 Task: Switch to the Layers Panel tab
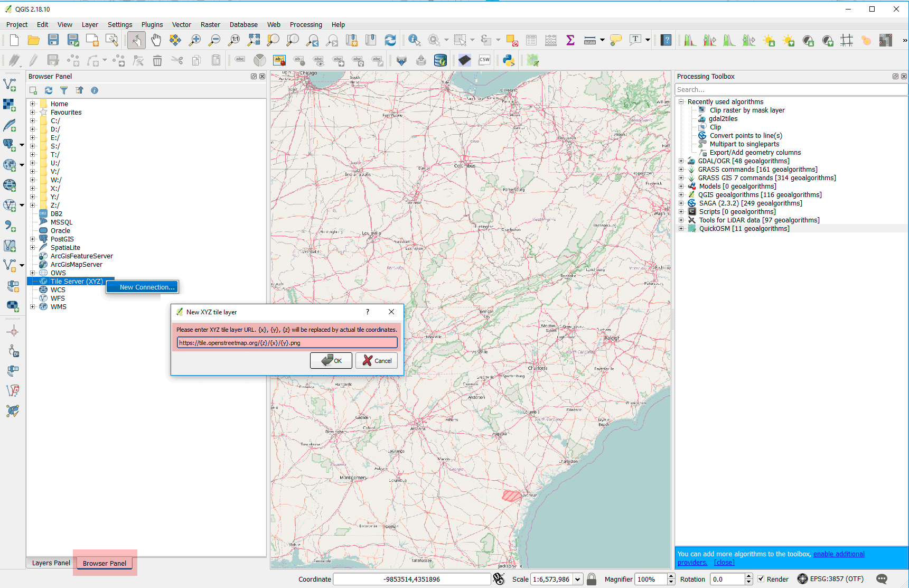point(51,563)
